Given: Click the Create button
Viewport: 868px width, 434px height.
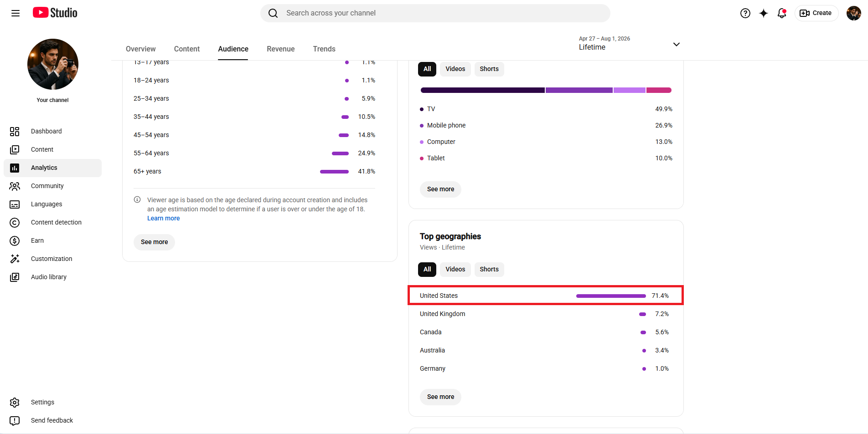Looking at the screenshot, I should coord(816,13).
